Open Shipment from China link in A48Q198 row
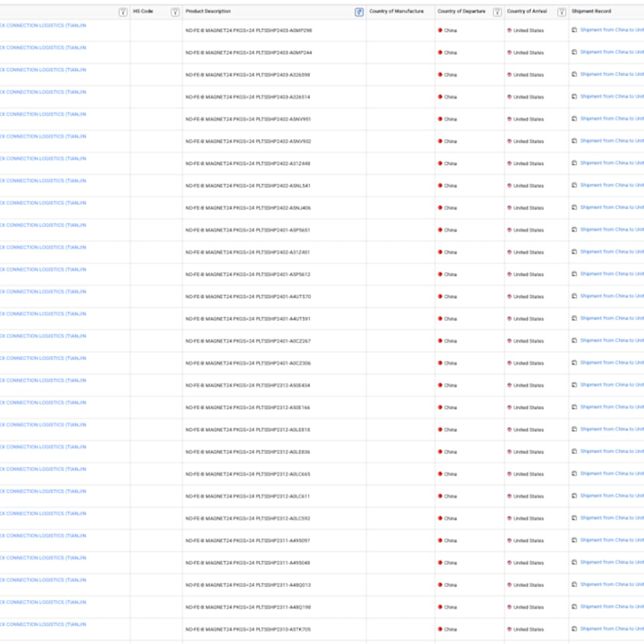Viewport: 644px width, 644px height. click(612, 606)
